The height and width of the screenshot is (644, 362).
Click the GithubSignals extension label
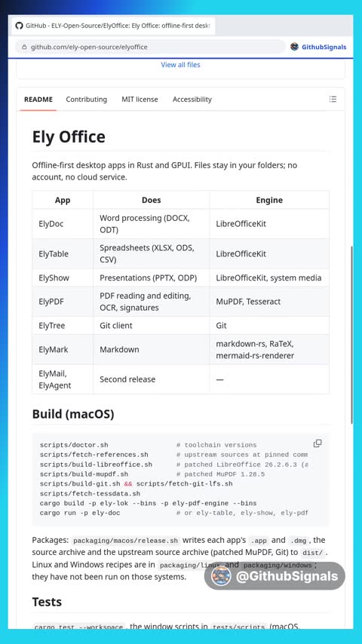click(x=324, y=47)
